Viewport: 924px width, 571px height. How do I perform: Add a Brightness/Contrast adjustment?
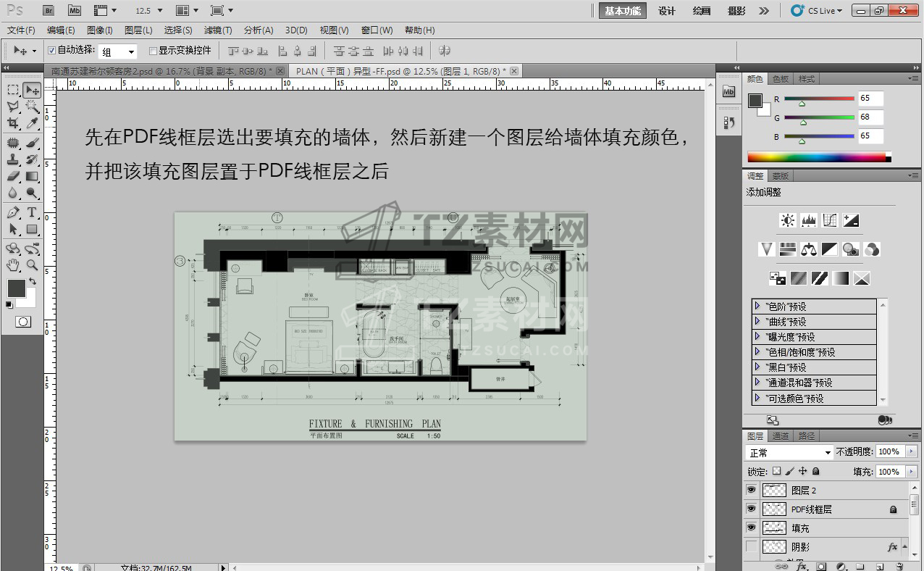788,220
